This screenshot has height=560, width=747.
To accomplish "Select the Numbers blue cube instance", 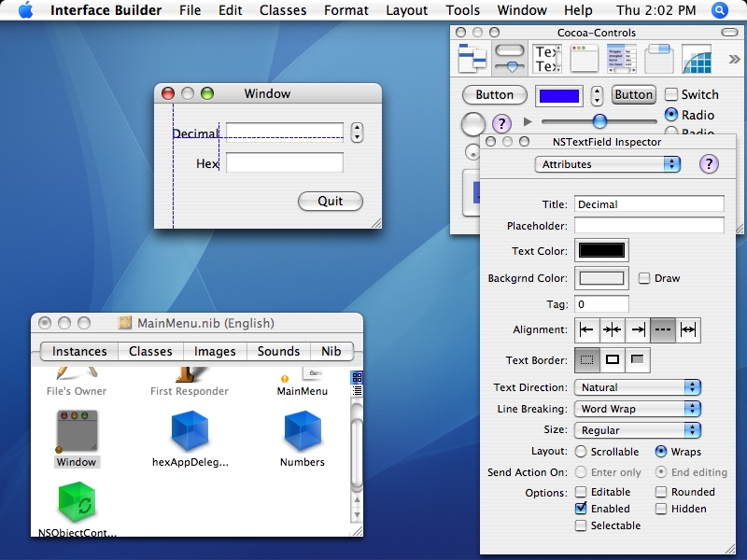I will pos(303,431).
